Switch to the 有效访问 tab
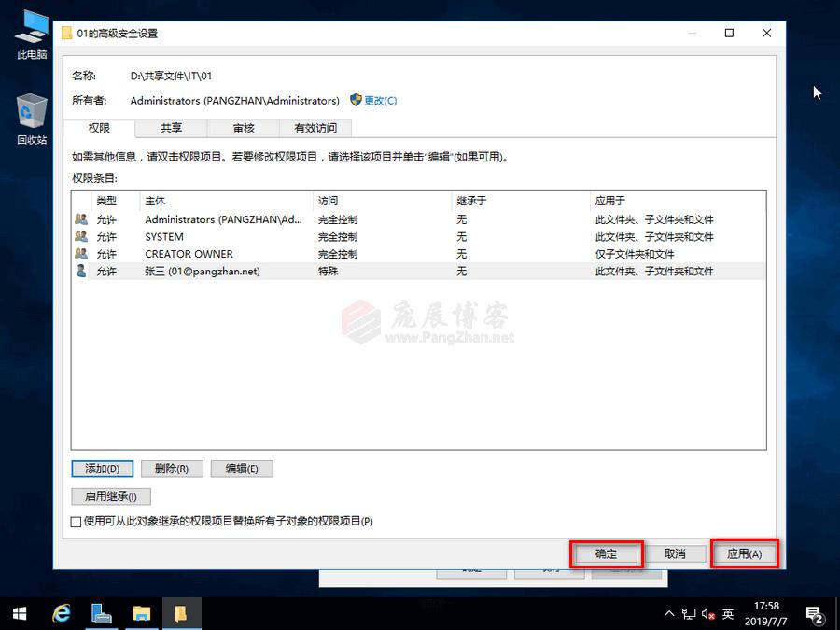 coord(315,128)
